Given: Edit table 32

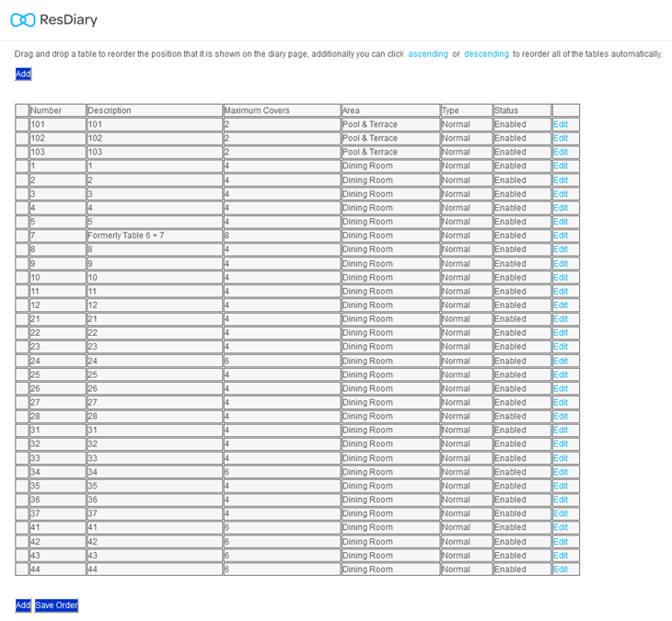Looking at the screenshot, I should click(560, 444).
